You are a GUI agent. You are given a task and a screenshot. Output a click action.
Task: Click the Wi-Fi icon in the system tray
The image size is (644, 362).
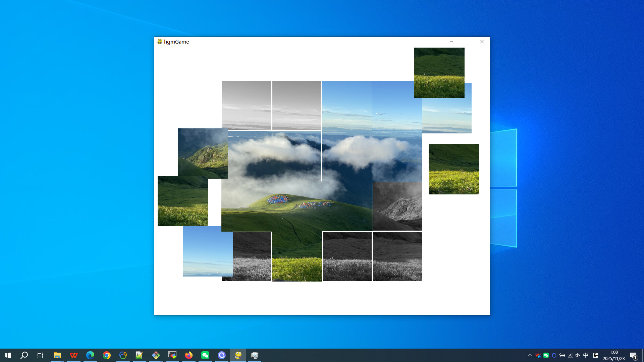click(x=570, y=355)
